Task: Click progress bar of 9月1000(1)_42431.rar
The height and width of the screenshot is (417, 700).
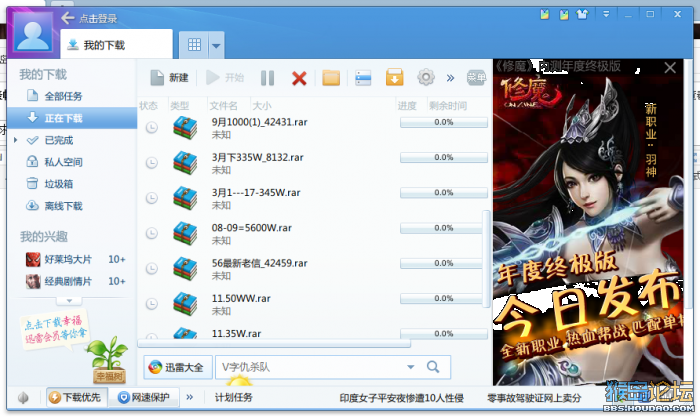Action: click(x=444, y=122)
